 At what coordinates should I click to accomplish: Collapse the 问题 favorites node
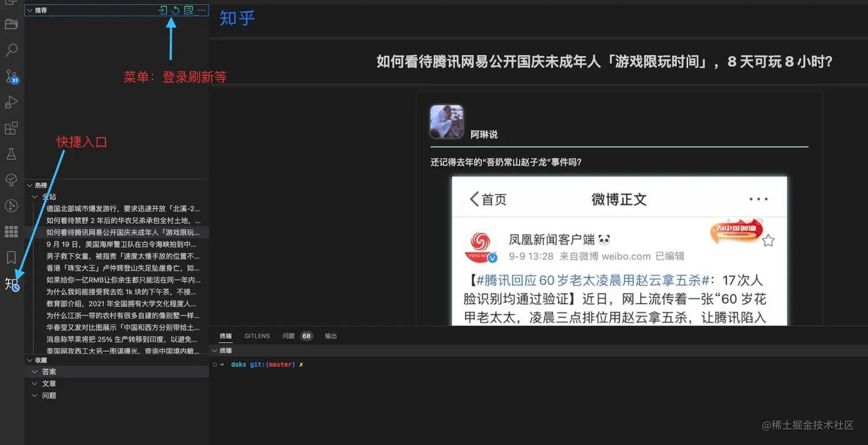coord(36,396)
